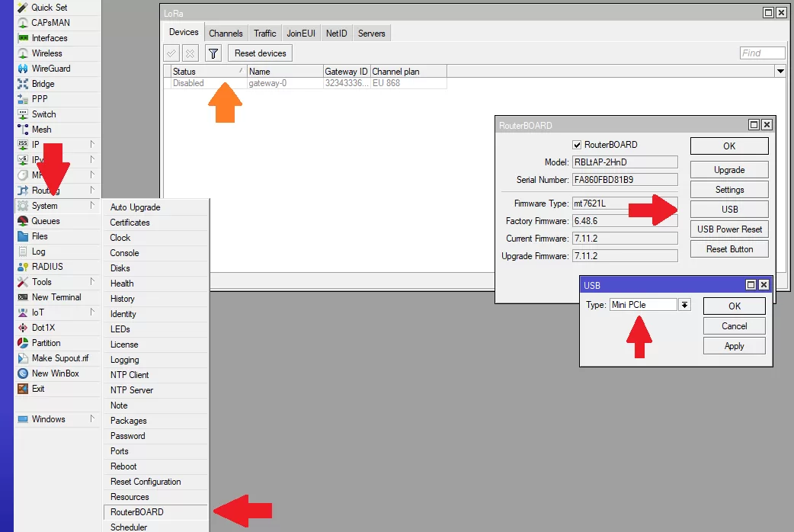
Task: Open the Partition menu entry
Action: (57, 342)
